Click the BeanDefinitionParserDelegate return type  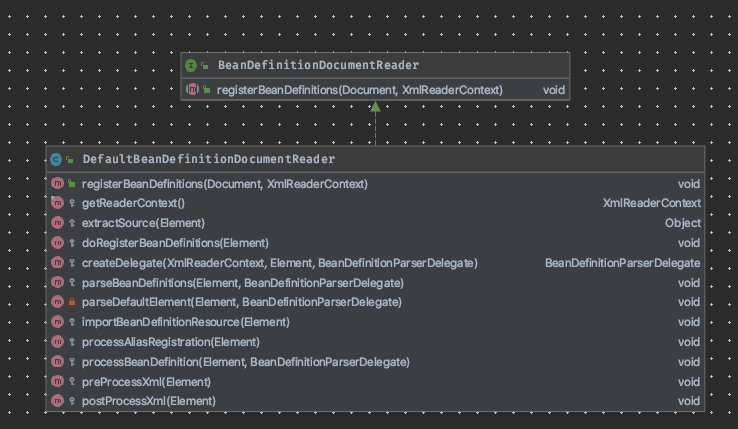pyautogui.click(x=623, y=263)
